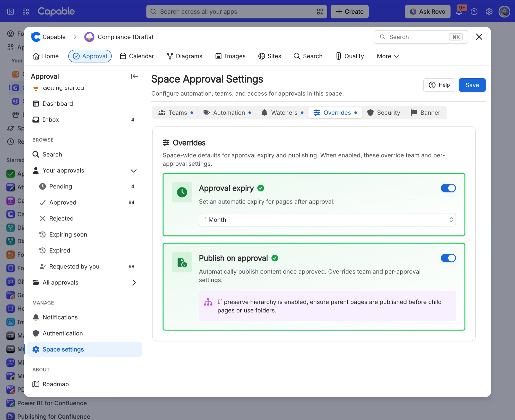Open the Images navigation item
Screen dimensions: 515x420
[x=230, y=56]
